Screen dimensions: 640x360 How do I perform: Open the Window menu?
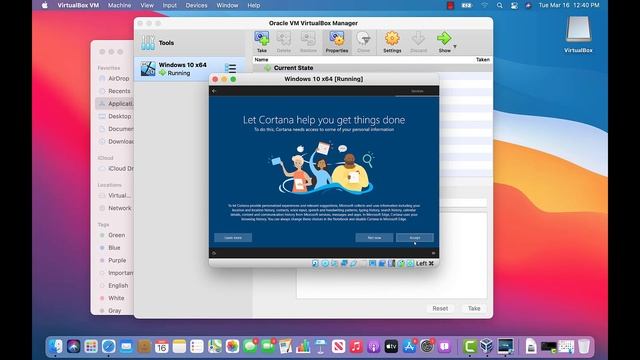pyautogui.click(x=227, y=5)
